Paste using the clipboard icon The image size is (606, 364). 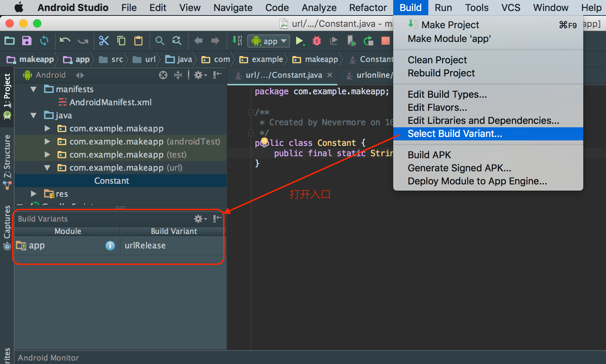click(138, 41)
